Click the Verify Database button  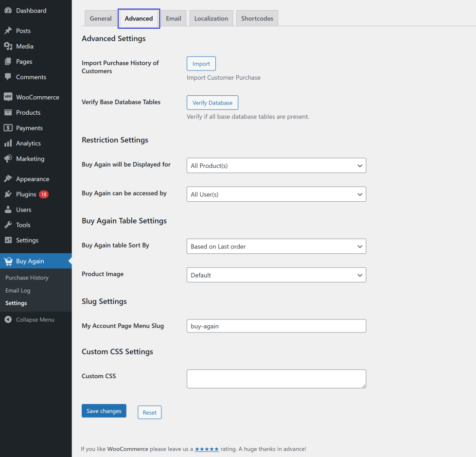(x=212, y=103)
